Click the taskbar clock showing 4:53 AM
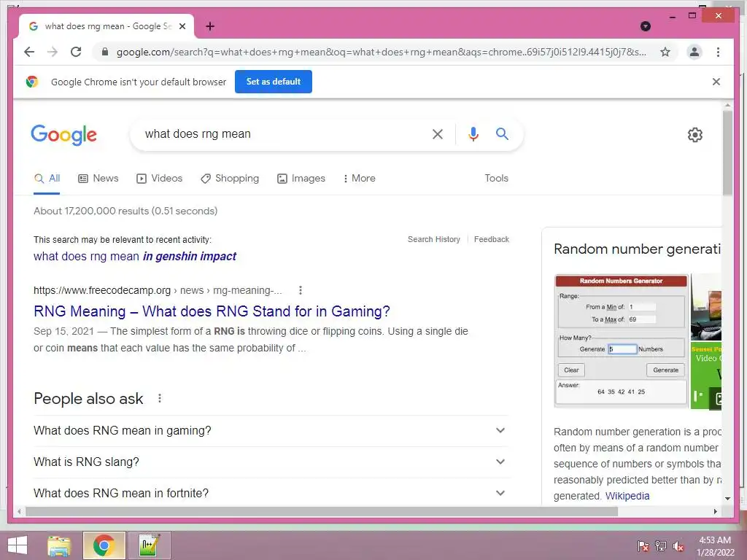Viewport: 747px width, 560px height. (x=715, y=545)
